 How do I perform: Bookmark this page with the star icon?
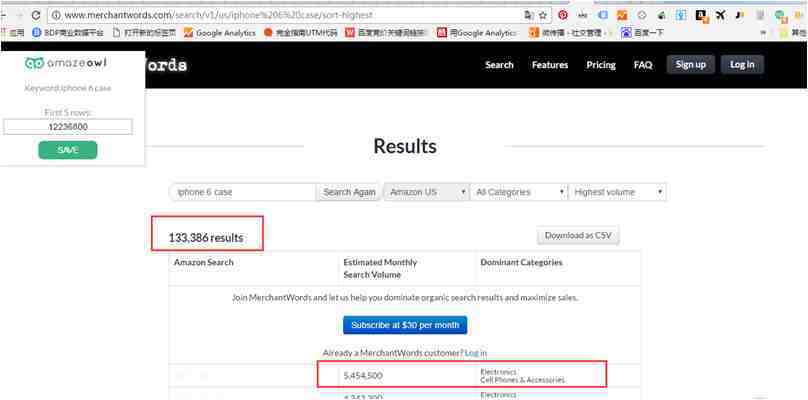click(x=543, y=15)
